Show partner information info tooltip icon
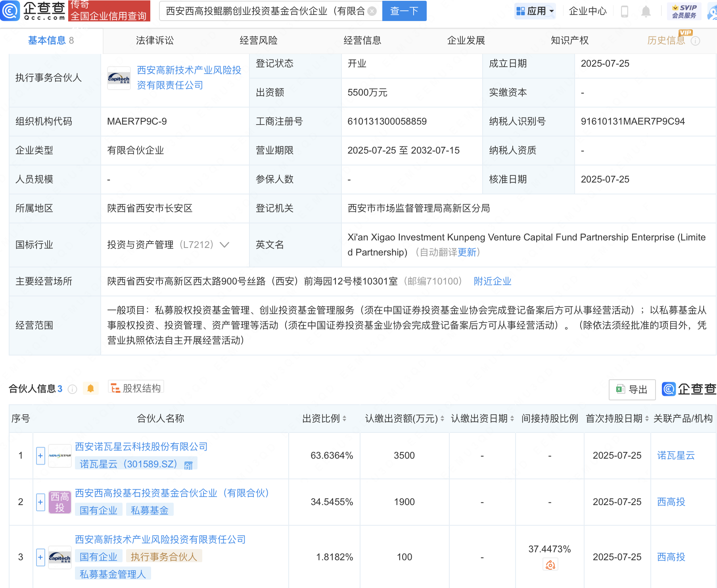Viewport: 717px width, 588px height. [72, 389]
